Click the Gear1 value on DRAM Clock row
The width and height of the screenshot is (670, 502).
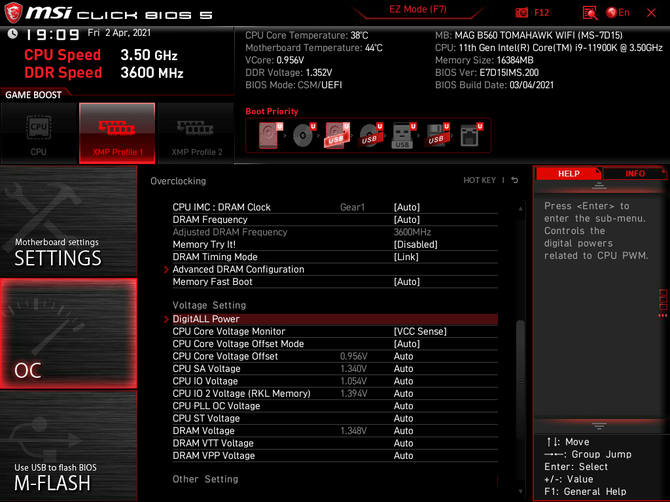[x=353, y=207]
